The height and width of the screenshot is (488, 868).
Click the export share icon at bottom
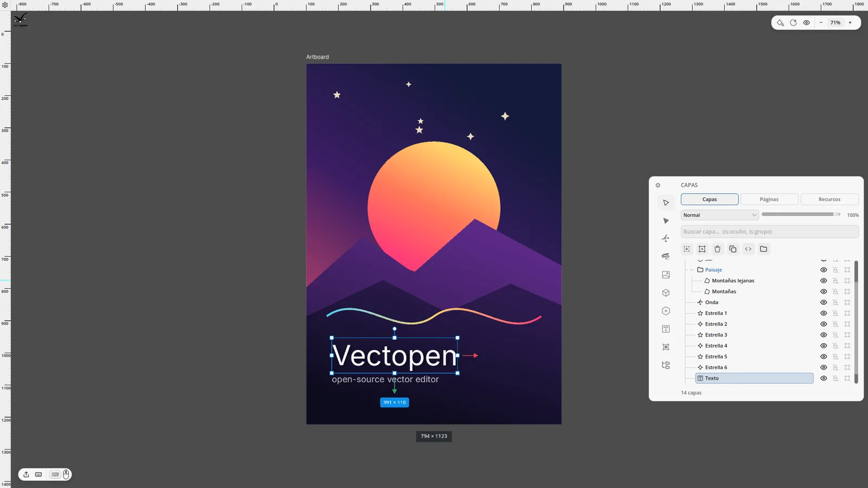point(26,474)
